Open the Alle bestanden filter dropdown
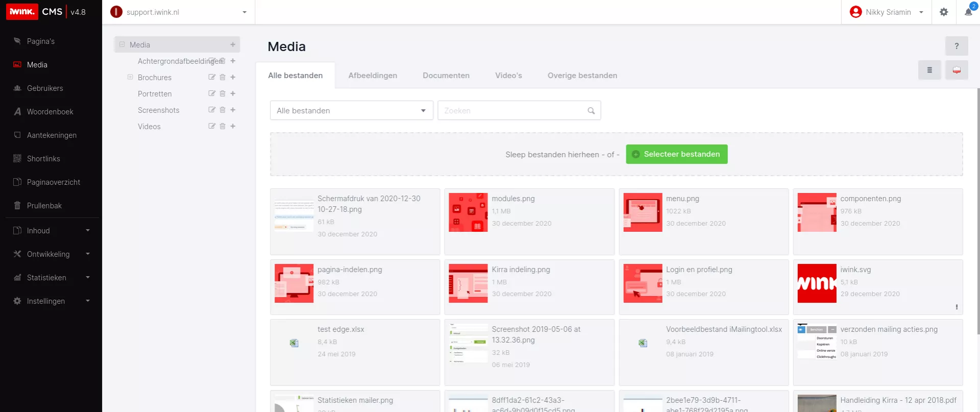 point(351,110)
